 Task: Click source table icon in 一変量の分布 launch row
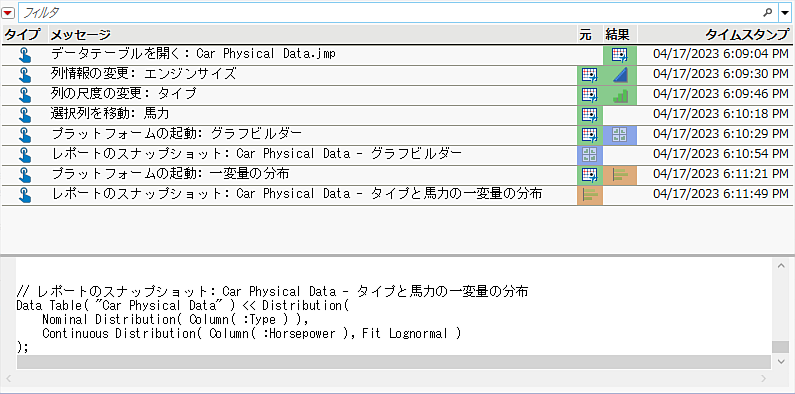coord(590,175)
